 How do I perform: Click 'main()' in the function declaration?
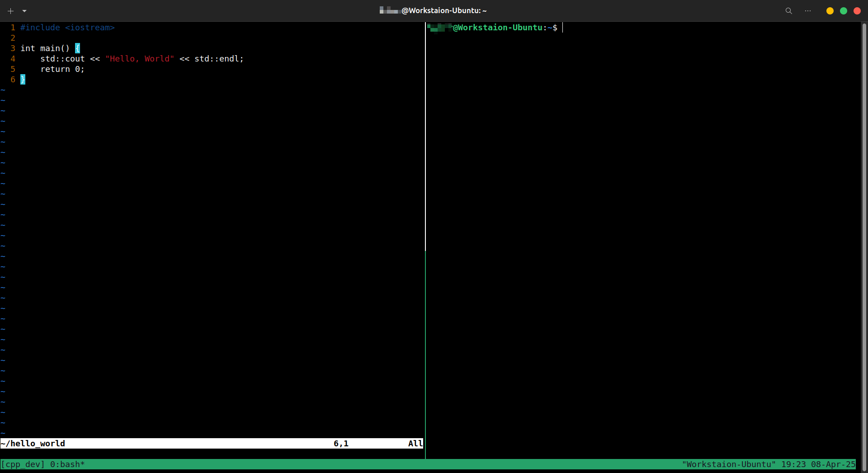pyautogui.click(x=55, y=48)
